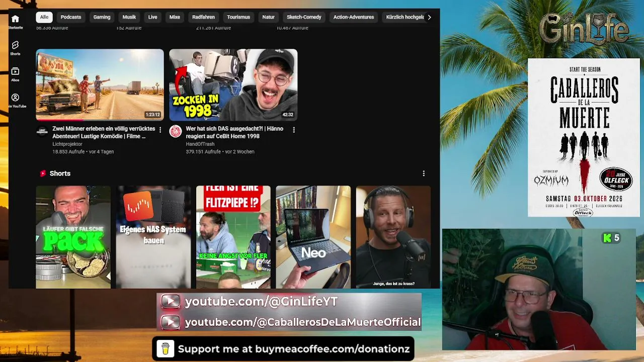Open the Mein YouTube sidebar icon
Image resolution: width=644 pixels, height=362 pixels.
pos(15,100)
